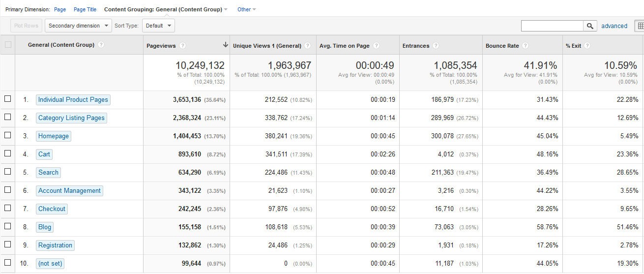Open the Registration content group

(x=55, y=245)
